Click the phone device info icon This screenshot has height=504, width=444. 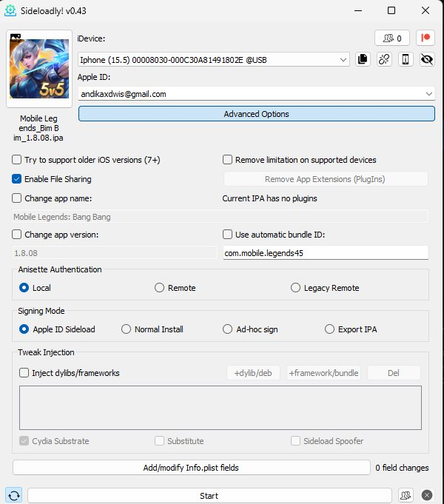click(406, 59)
